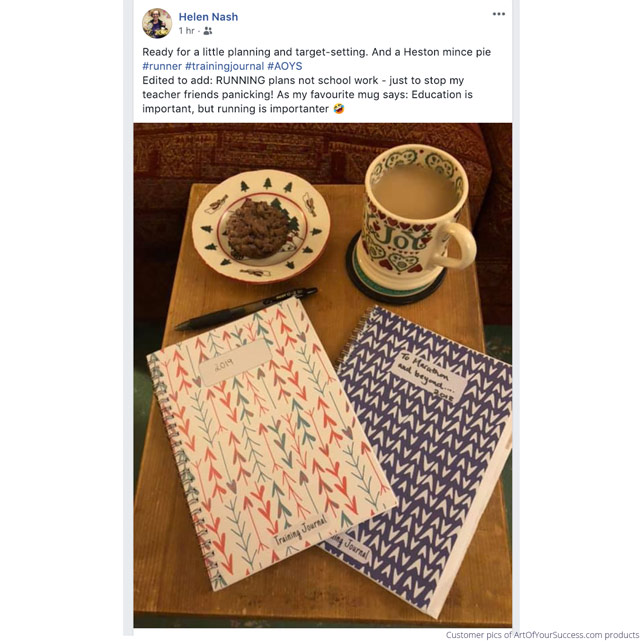
Task: Click the 'Customer pics of ArtOfYourSuccess.com products' caption
Action: pyautogui.click(x=542, y=635)
